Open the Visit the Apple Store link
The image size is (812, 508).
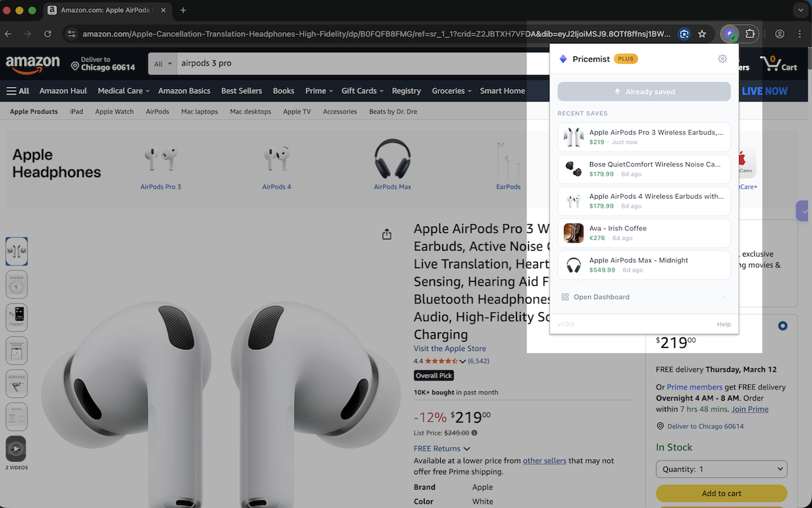coord(449,348)
